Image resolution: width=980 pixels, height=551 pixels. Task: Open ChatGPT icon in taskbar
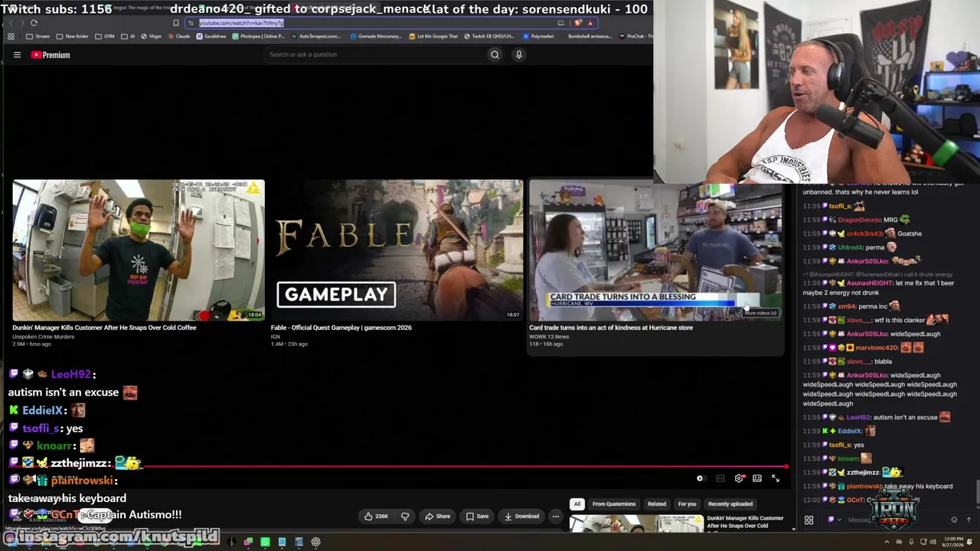pos(315,542)
